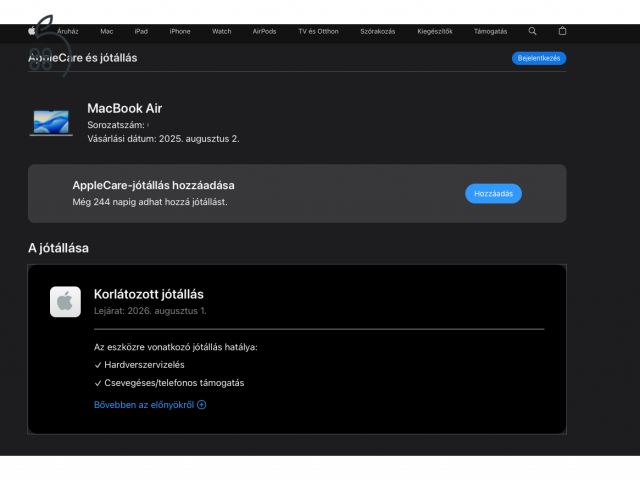Select AirPods in the top menu

point(265,31)
